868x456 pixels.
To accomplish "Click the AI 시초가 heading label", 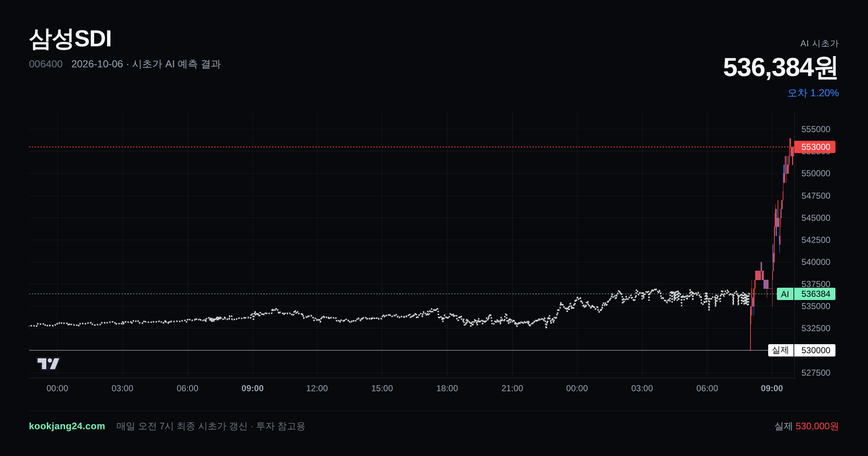I will pos(819,43).
